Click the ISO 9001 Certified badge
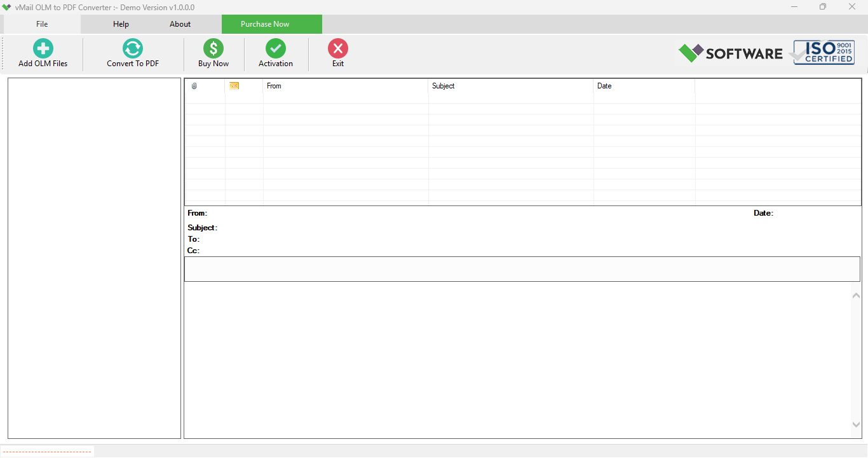868x458 pixels. [x=822, y=52]
